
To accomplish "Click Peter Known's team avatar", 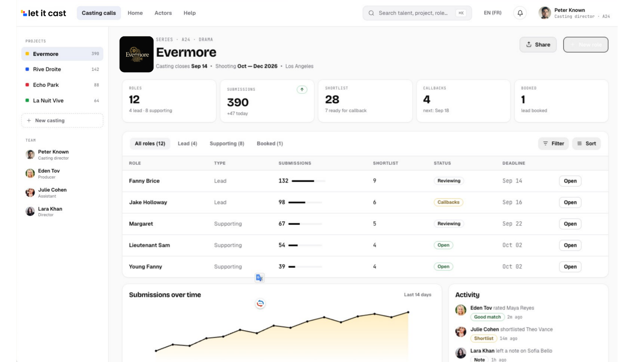I will click(x=30, y=155).
